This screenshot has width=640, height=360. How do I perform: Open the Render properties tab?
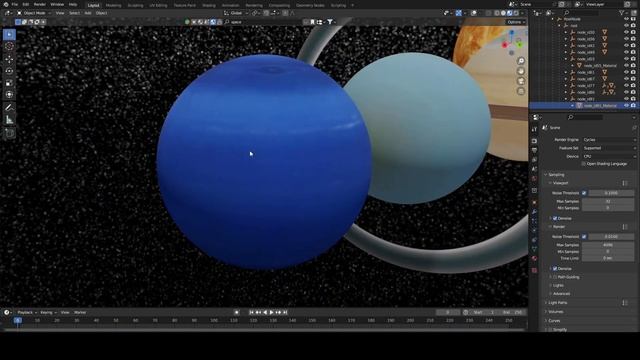(x=534, y=141)
